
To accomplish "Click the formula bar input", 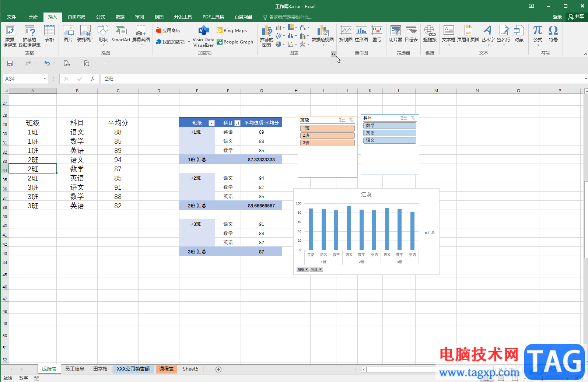I will [x=343, y=79].
